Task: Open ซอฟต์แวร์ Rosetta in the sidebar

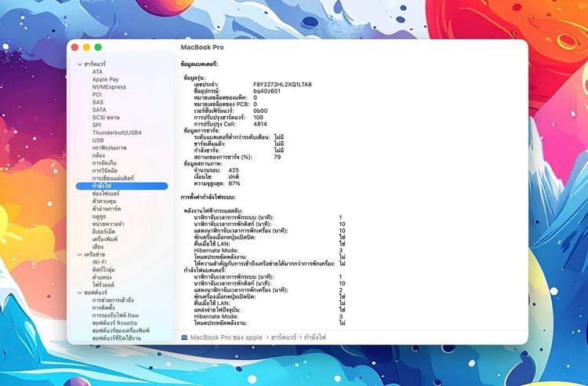Action: point(114,323)
